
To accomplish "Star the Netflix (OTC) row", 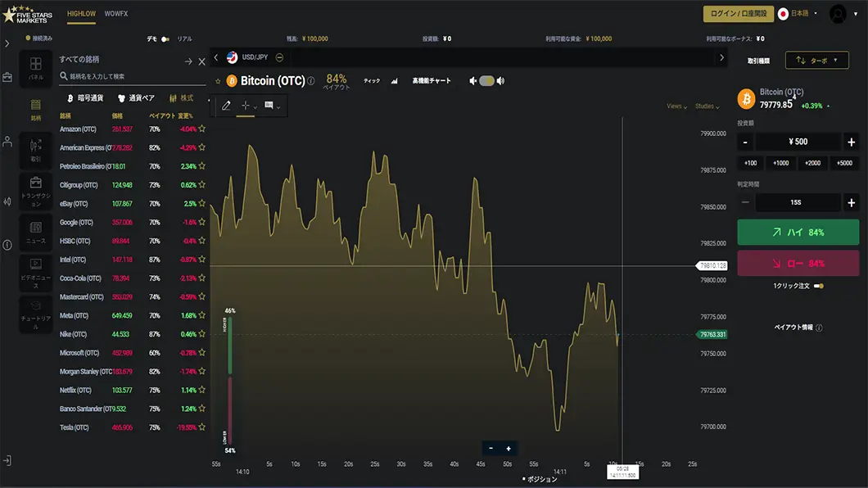I will (202, 390).
